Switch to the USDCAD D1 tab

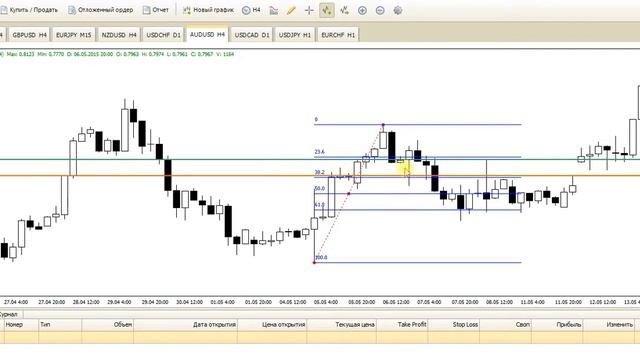[x=252, y=35]
